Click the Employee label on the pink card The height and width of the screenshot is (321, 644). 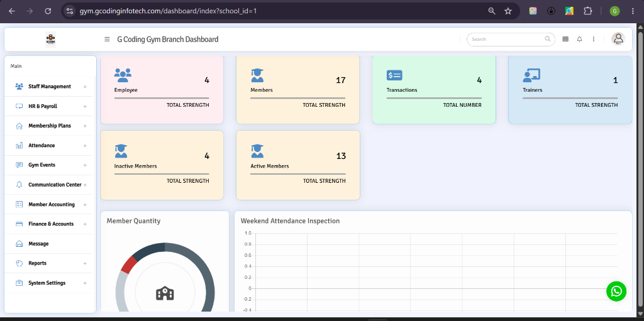(126, 90)
